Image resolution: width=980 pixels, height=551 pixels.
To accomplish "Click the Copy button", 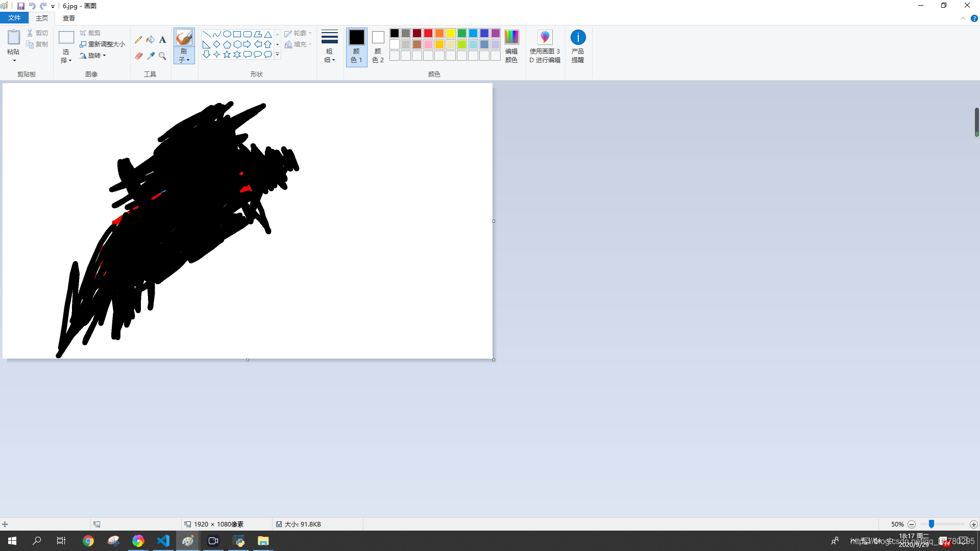I will pos(38,44).
